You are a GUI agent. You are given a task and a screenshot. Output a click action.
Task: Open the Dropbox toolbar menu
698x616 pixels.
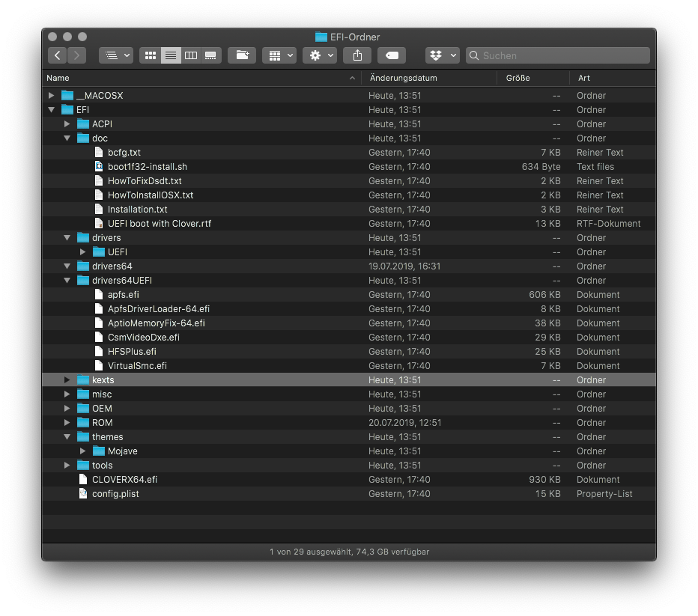tap(443, 55)
